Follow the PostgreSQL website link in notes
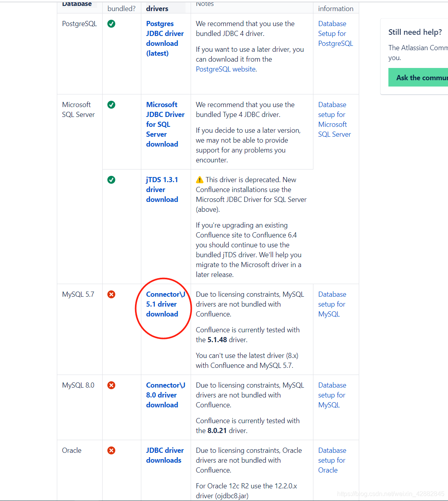 coord(226,69)
